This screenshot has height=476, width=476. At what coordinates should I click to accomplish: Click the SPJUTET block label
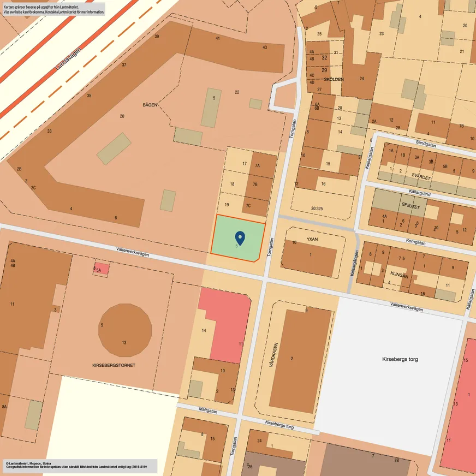click(410, 205)
